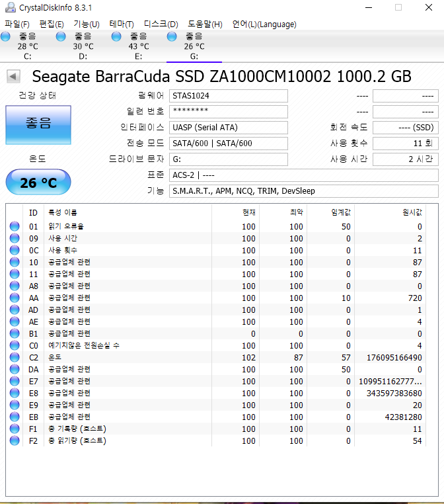
Task: Click status icon of attribute C2 온도
Action: click(x=15, y=357)
